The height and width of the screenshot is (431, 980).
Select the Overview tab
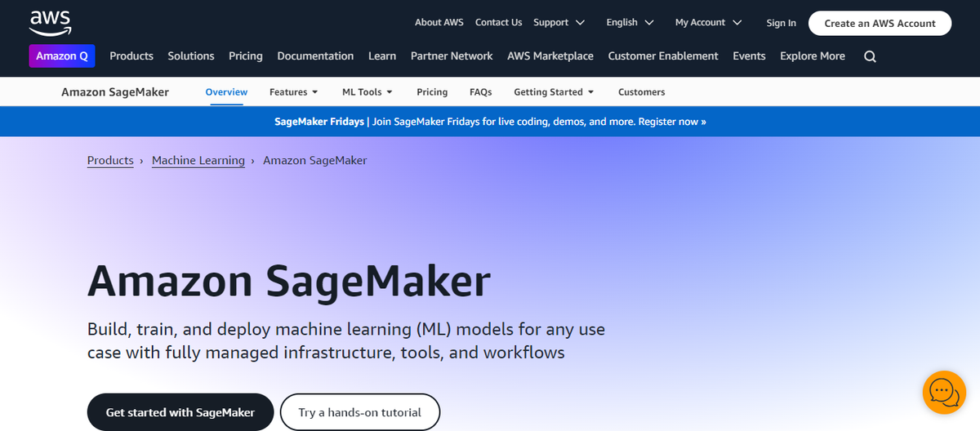tap(226, 92)
